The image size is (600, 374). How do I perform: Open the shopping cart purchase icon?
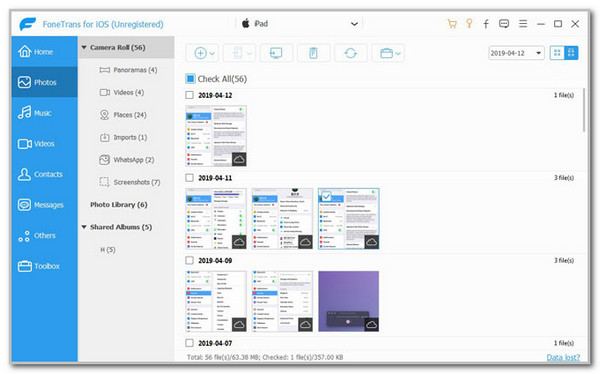click(x=452, y=24)
